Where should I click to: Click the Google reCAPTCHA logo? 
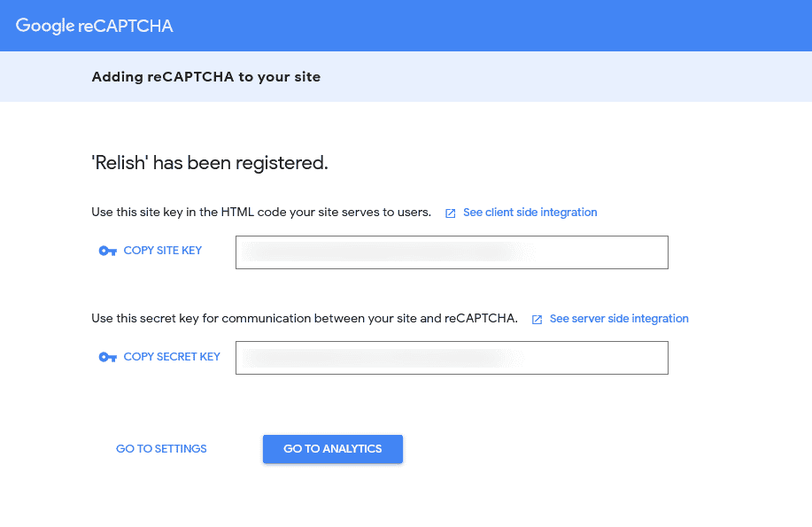click(x=94, y=26)
